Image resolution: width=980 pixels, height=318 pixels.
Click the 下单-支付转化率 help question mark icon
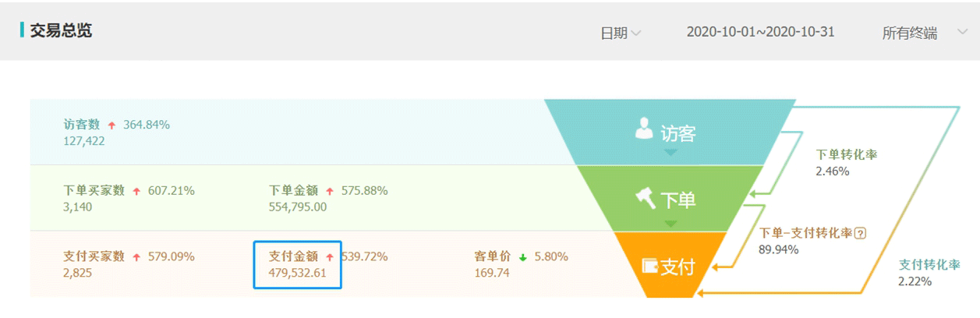tap(861, 232)
